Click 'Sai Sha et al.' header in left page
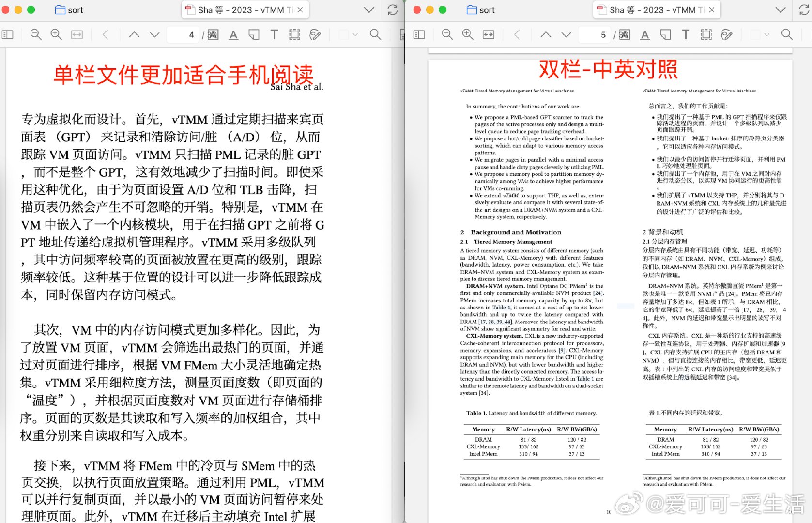The width and height of the screenshot is (812, 523). pyautogui.click(x=296, y=87)
